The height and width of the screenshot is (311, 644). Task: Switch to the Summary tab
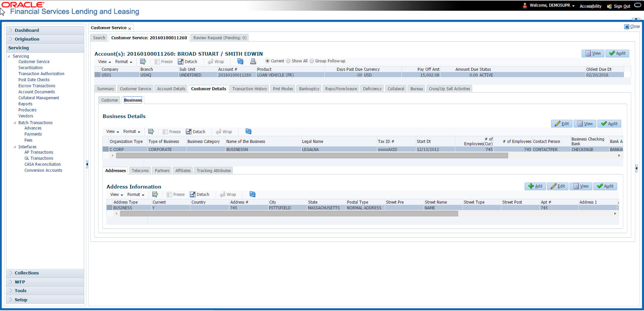(x=105, y=89)
